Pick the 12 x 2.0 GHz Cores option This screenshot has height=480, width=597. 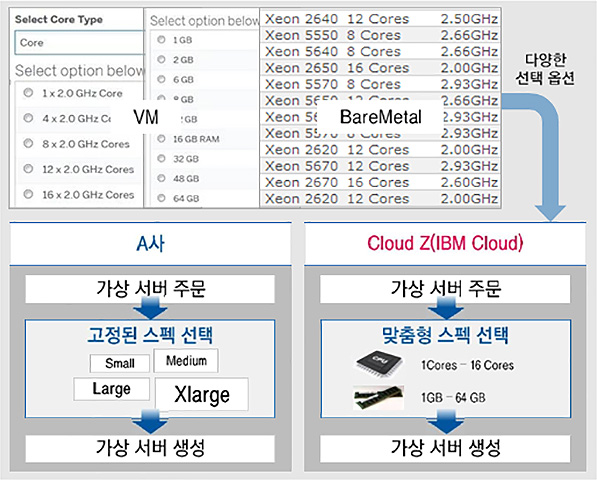coord(28,169)
